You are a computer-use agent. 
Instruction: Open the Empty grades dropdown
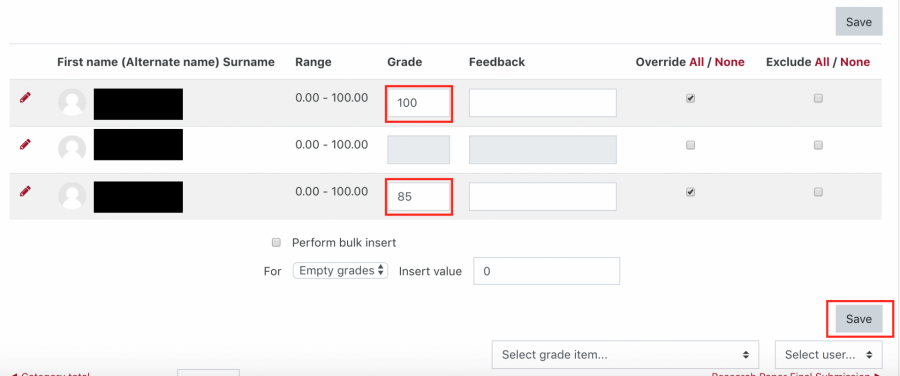341,270
